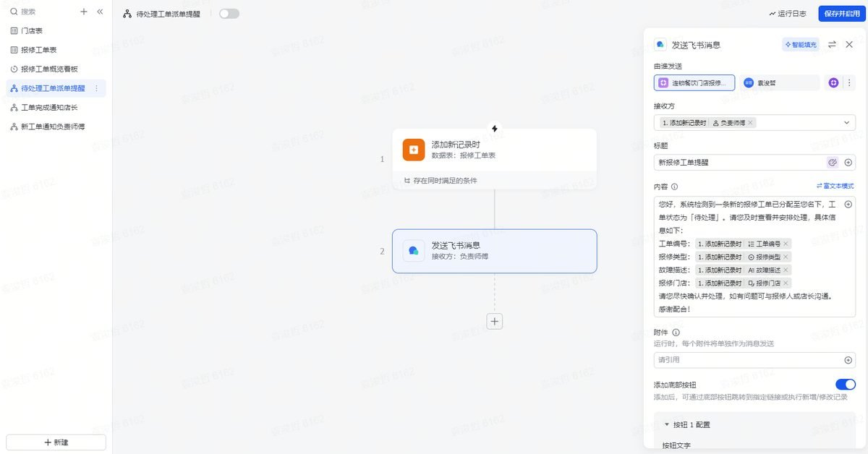Select the 工单完成通知店长 workflow
868x454 pixels.
coord(54,107)
